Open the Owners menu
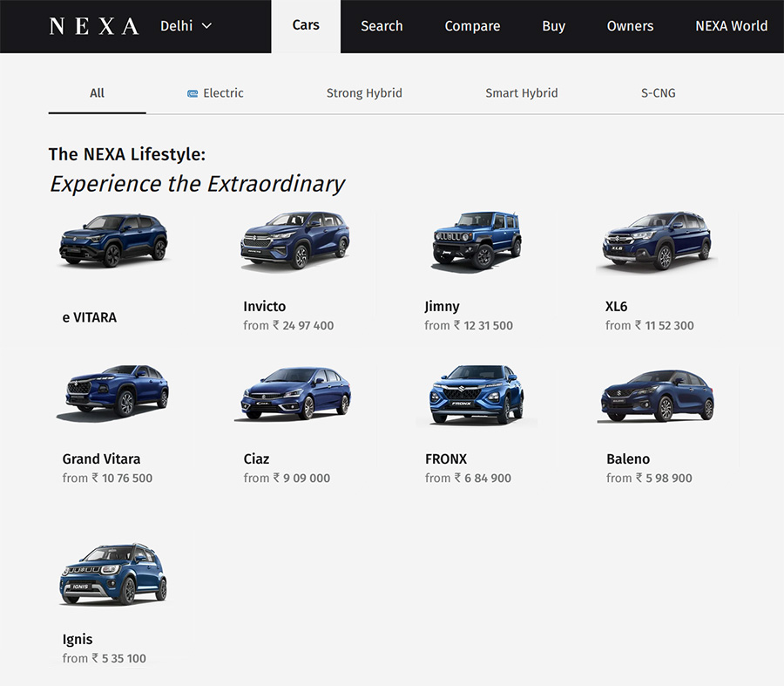Screen dimensions: 784x686 (x=630, y=26)
